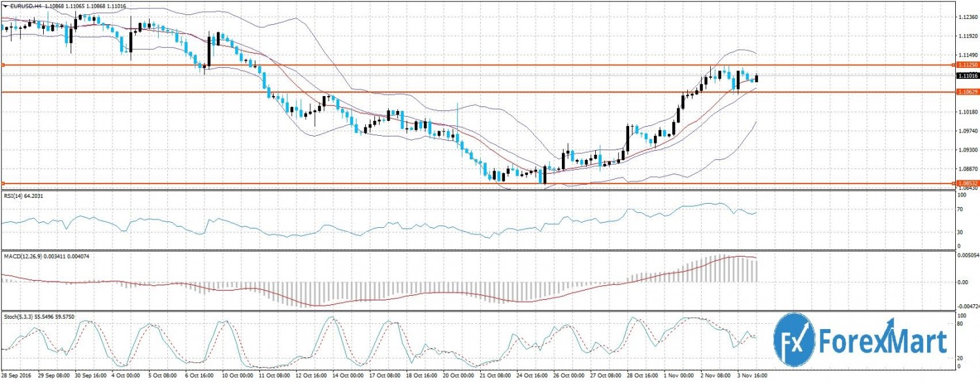Click the current price tag 1.11016
The width and height of the screenshot is (980, 382).
966,76
